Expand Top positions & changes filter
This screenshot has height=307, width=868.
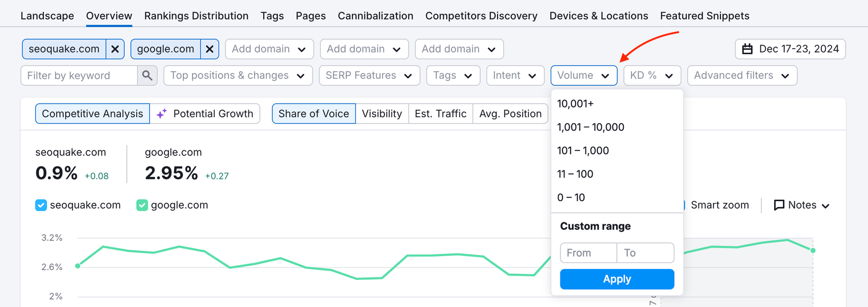[238, 75]
